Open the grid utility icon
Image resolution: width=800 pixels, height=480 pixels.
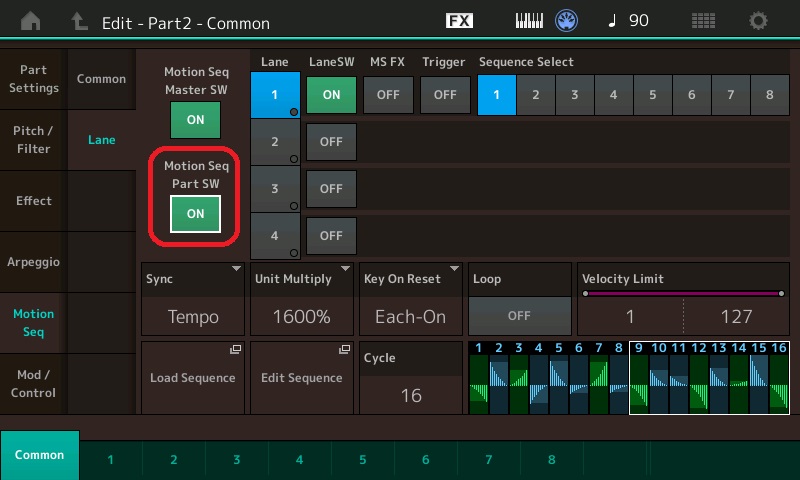click(x=703, y=21)
